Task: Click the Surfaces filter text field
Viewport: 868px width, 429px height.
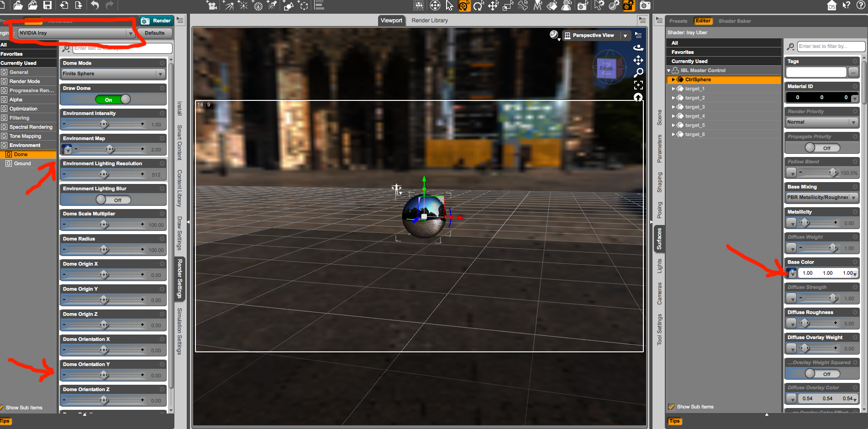Action: click(831, 46)
